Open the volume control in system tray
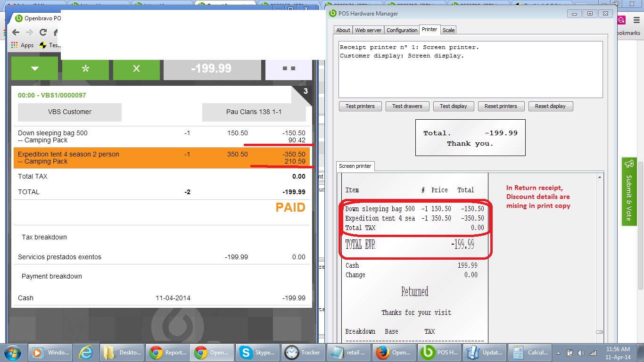Viewport: 644px width, 362px height. (581, 353)
